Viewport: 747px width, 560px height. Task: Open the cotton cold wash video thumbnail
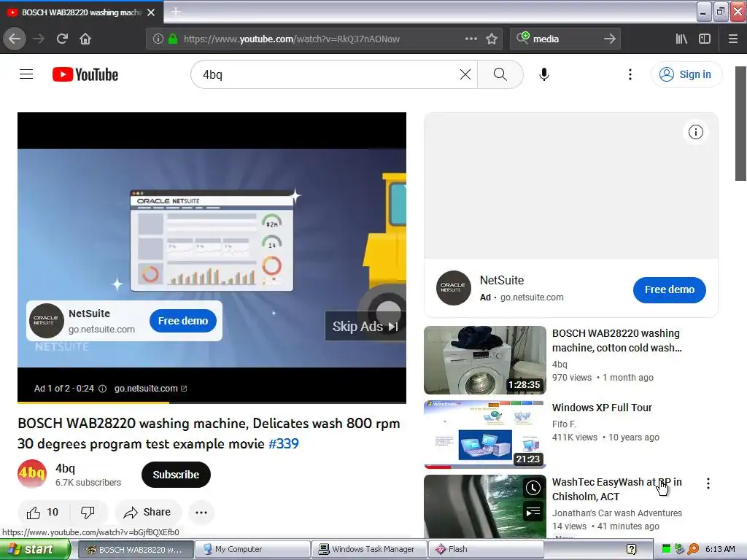485,360
